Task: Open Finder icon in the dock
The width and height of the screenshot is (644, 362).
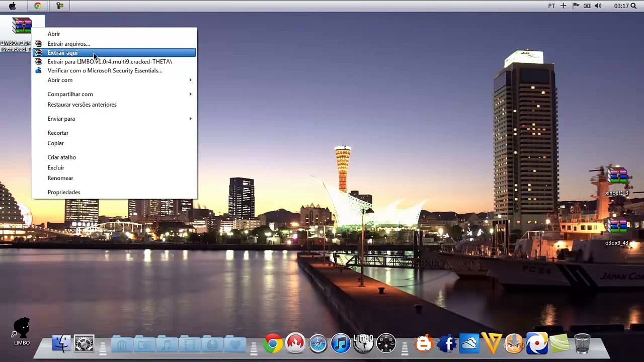Action: coord(61,344)
